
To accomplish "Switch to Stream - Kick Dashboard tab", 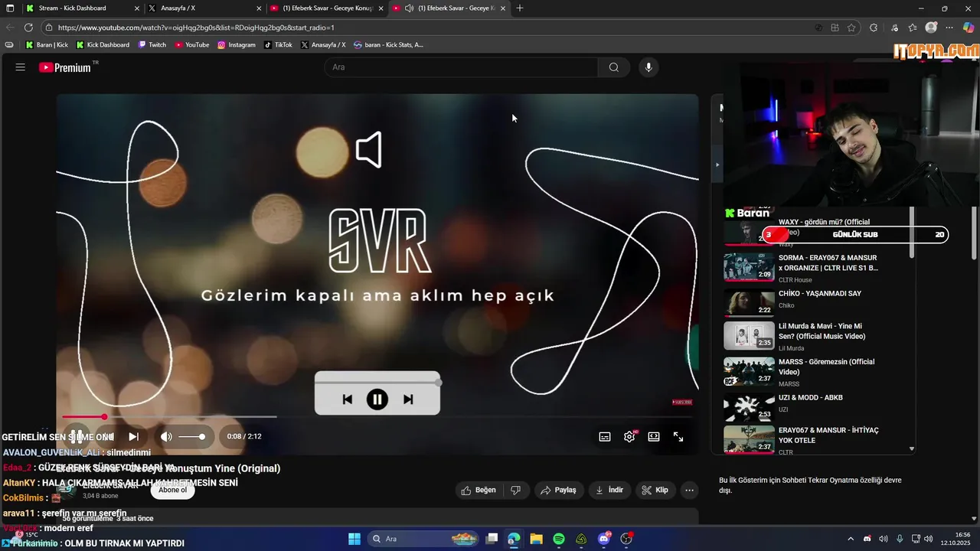I will 82,8.
